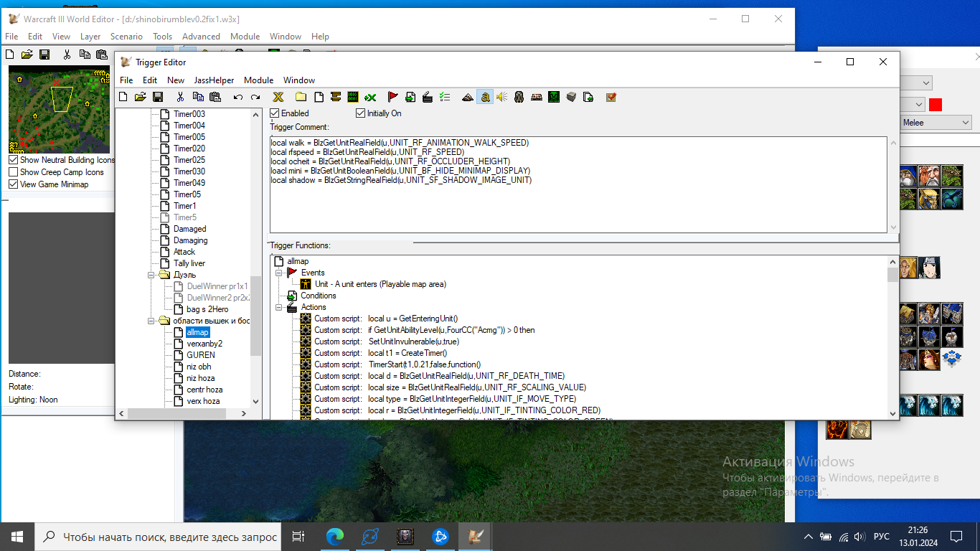Image resolution: width=980 pixels, height=551 pixels.
Task: Open Tools menu in World Editor
Action: click(162, 37)
